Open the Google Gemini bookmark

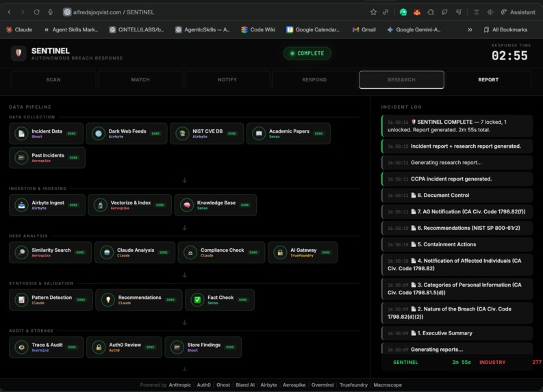414,29
